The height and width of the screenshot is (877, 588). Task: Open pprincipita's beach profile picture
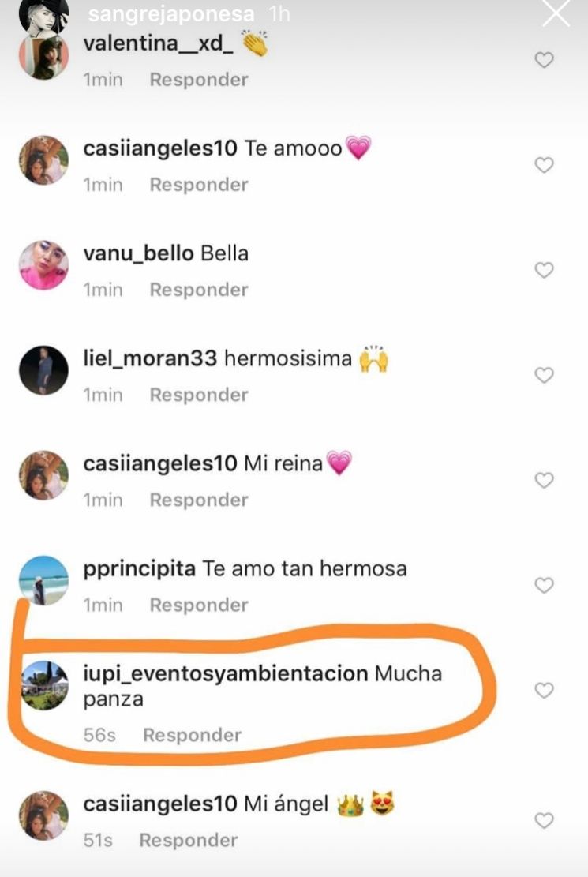[x=43, y=580]
